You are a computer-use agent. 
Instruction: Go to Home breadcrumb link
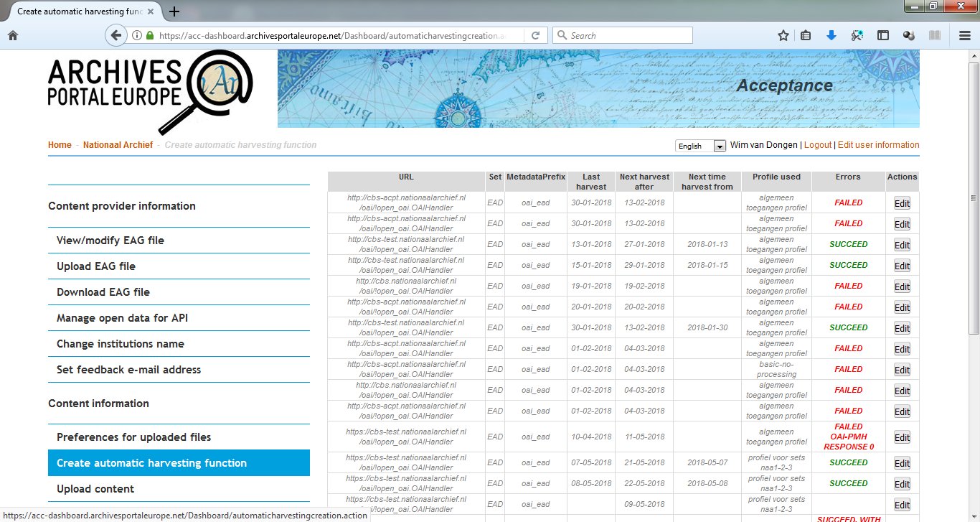pos(60,145)
